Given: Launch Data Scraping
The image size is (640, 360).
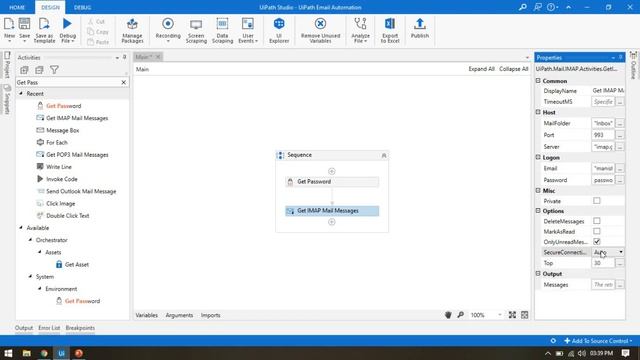Looking at the screenshot, I should point(222,30).
